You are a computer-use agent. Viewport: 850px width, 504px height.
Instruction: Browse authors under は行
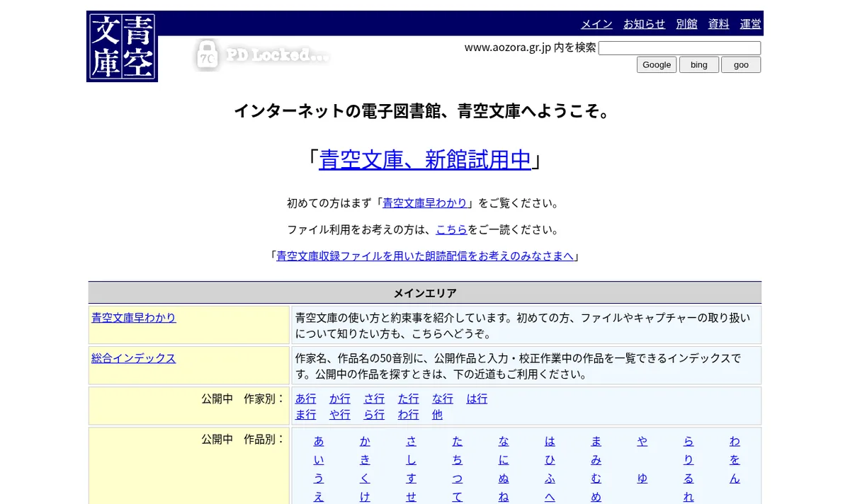(x=477, y=399)
